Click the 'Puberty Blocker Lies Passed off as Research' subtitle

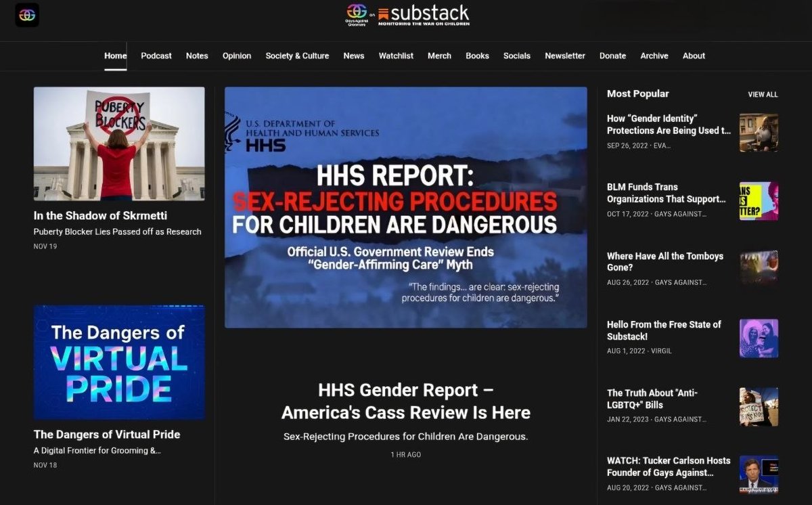(118, 232)
